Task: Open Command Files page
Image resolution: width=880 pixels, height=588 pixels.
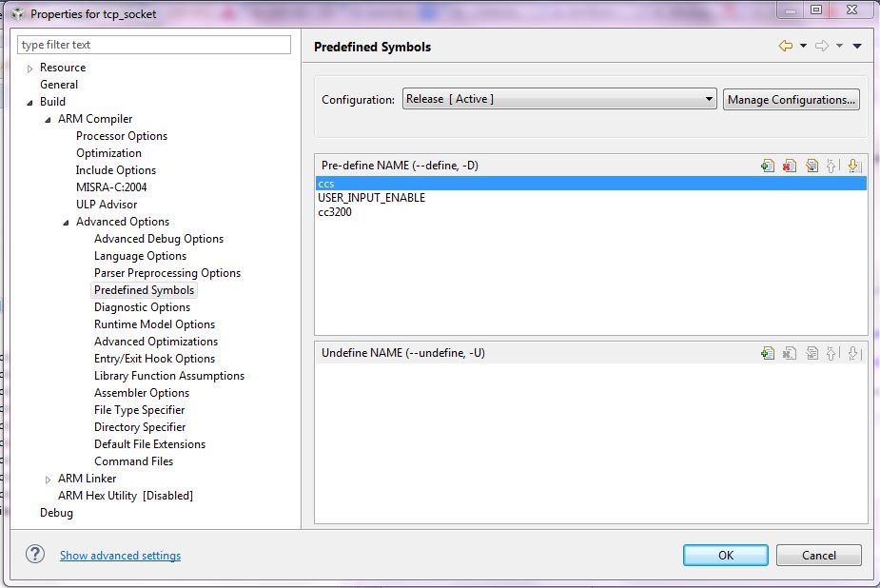Action: pyautogui.click(x=133, y=461)
